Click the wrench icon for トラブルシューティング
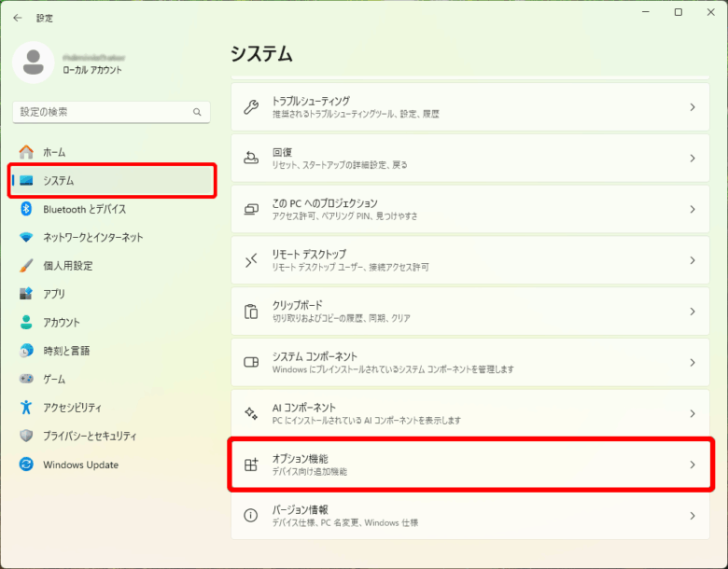This screenshot has height=569, width=728. [x=251, y=107]
